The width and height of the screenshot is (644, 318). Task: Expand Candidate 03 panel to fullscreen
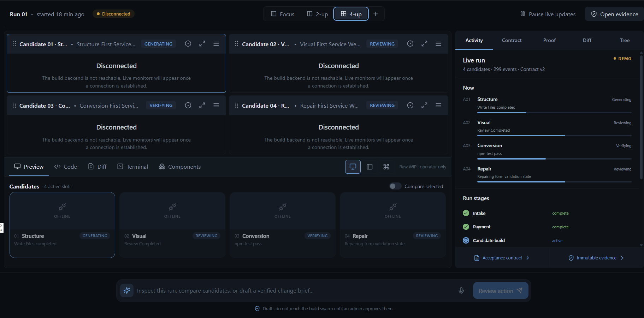point(202,105)
